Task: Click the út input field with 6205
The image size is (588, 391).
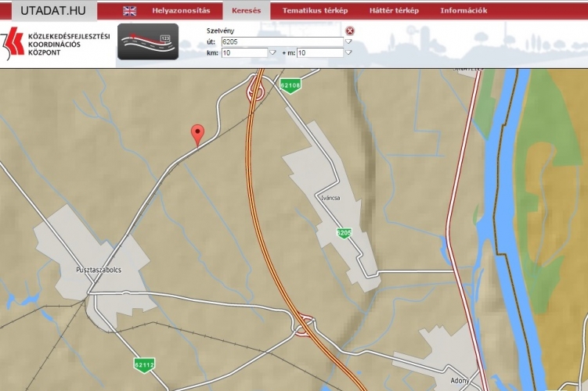Action: tap(282, 41)
